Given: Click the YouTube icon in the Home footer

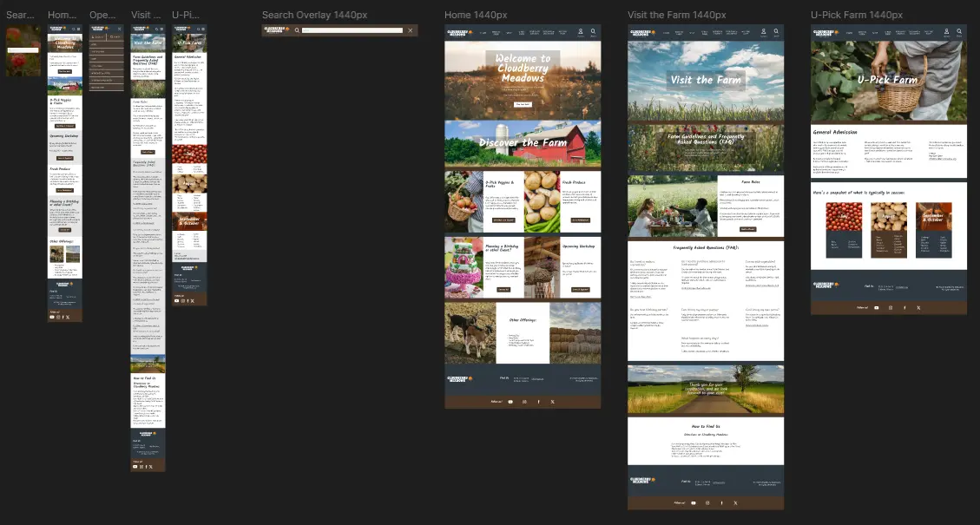Looking at the screenshot, I should [511, 401].
